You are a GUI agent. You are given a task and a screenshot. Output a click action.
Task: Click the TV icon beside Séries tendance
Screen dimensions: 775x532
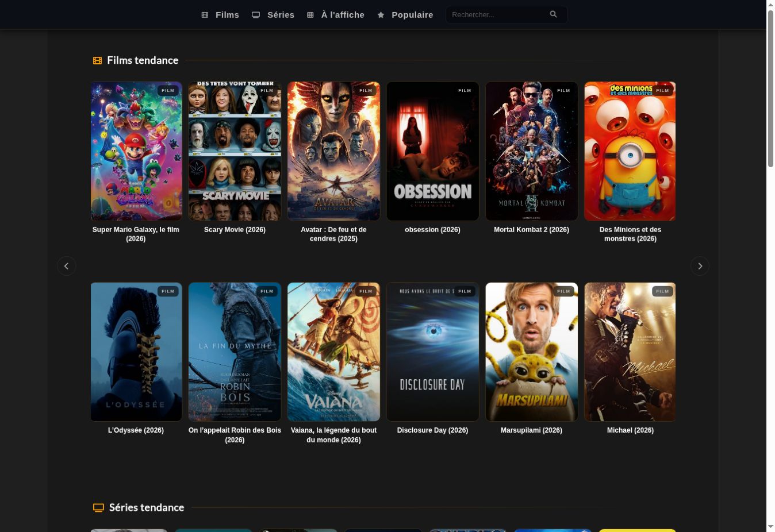pyautogui.click(x=98, y=508)
